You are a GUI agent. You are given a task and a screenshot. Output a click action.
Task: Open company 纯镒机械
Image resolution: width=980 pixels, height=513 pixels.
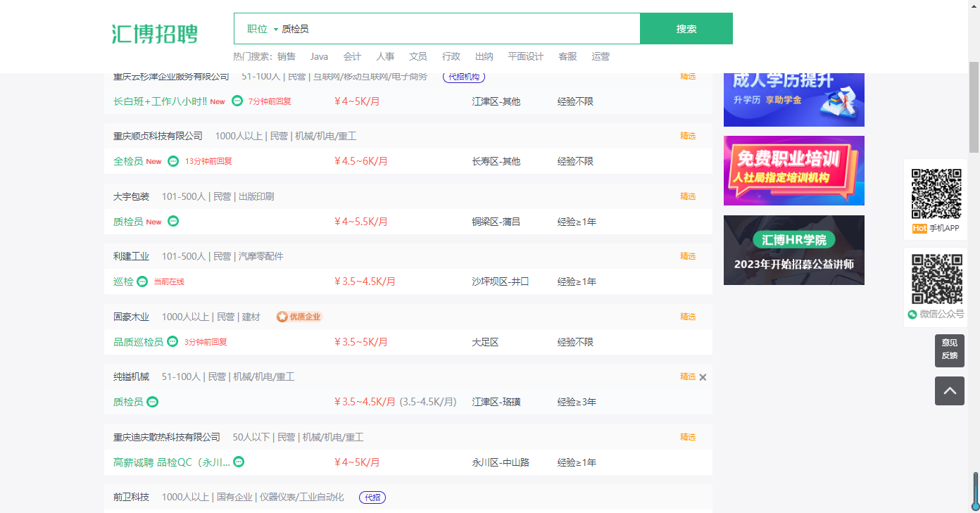131,376
